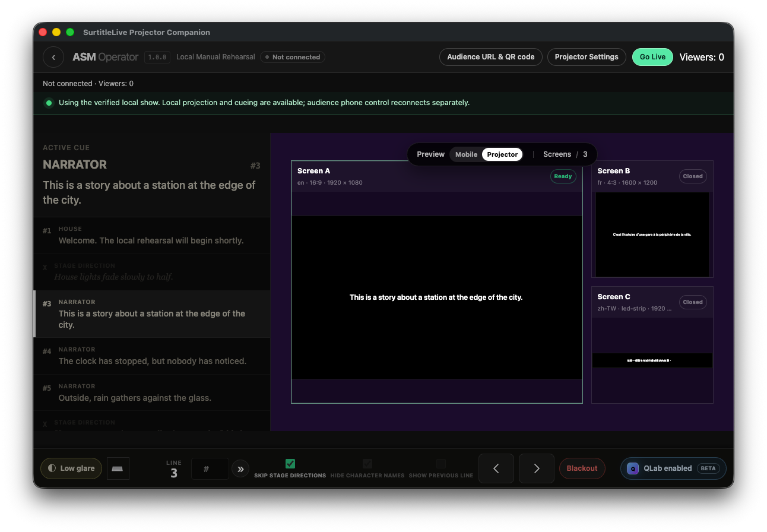Toggle QLab enabled beta
Image resolution: width=767 pixels, height=532 pixels.
pyautogui.click(x=673, y=468)
